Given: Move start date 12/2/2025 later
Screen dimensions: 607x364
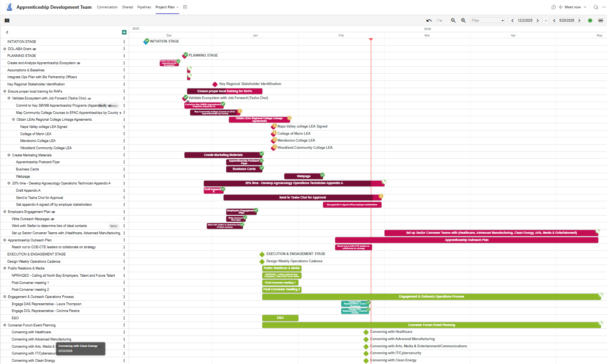Looking at the screenshot, I should coord(538,20).
